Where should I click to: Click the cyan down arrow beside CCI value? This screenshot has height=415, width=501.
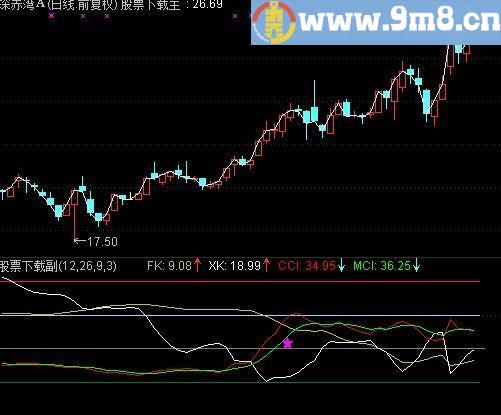(x=341, y=266)
